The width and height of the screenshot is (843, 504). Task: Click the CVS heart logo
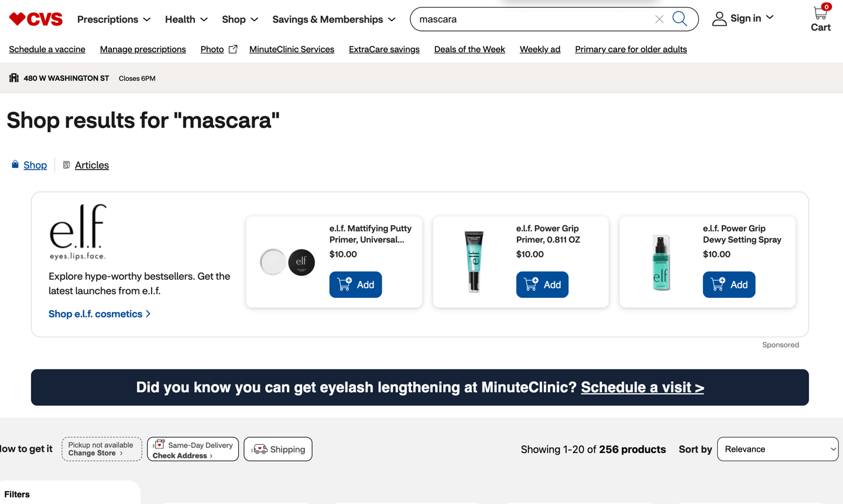pos(36,19)
